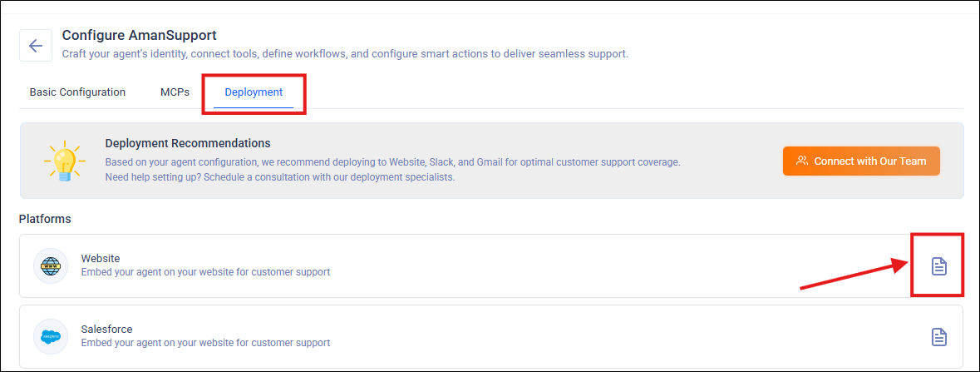Click the recommendation text mentioning Slack and Gmail

392,162
